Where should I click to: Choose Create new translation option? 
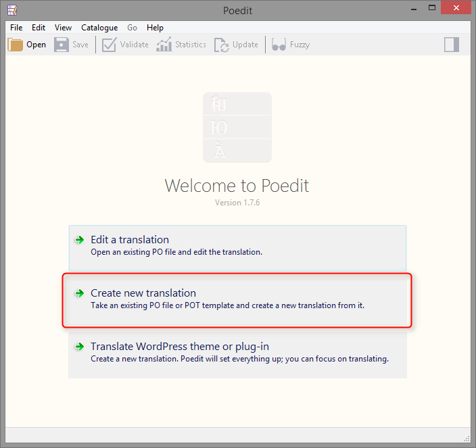(x=237, y=301)
